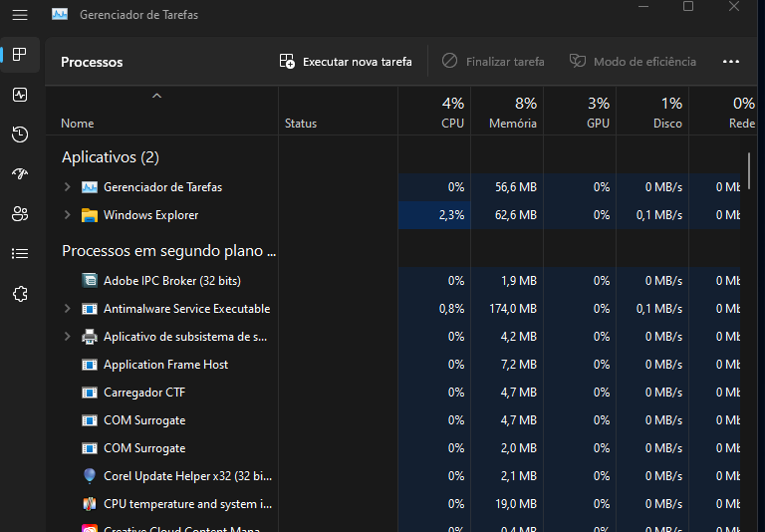Open the Services puzzle-piece sidebar icon

click(20, 294)
